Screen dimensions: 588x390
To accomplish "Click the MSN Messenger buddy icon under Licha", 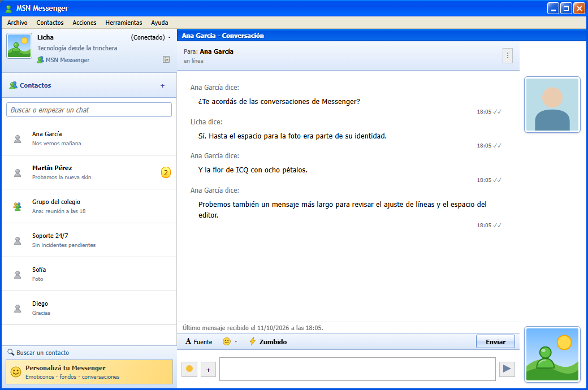I will [40, 59].
